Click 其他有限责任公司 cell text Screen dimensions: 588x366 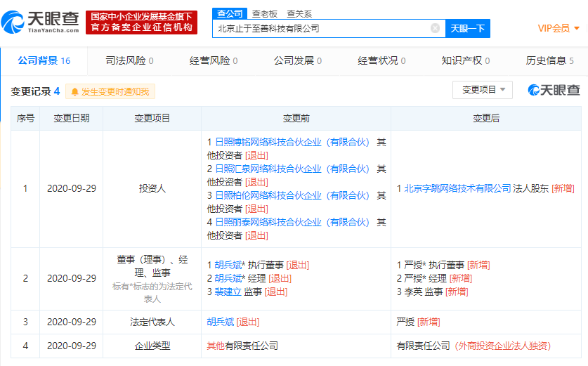pos(242,346)
